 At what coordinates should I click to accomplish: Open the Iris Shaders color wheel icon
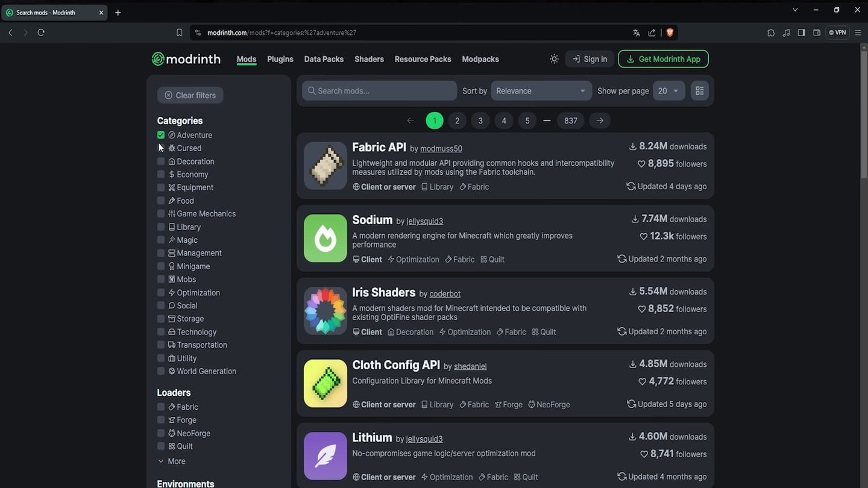325,311
